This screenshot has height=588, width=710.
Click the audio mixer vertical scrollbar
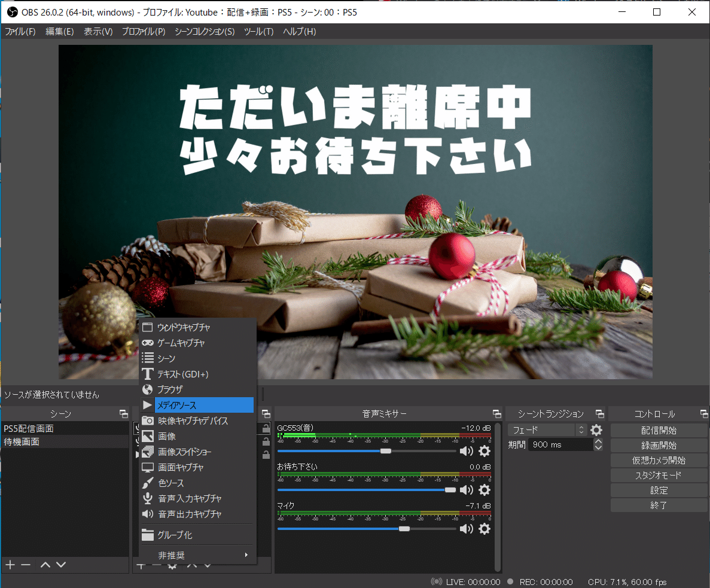(498, 496)
